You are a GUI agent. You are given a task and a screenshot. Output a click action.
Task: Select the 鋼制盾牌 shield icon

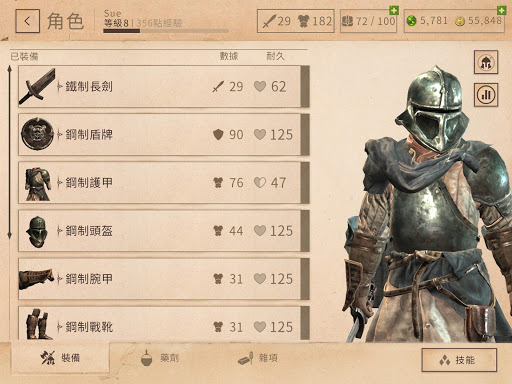[x=37, y=134]
